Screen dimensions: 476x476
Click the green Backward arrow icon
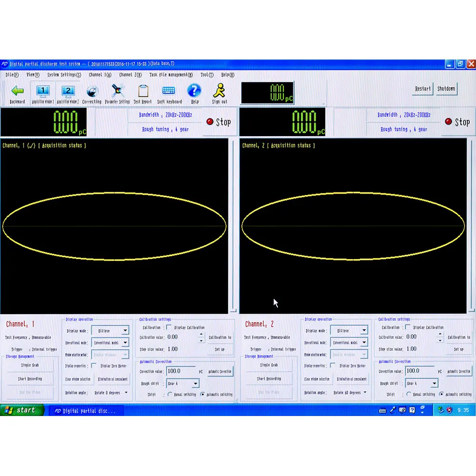[18, 90]
